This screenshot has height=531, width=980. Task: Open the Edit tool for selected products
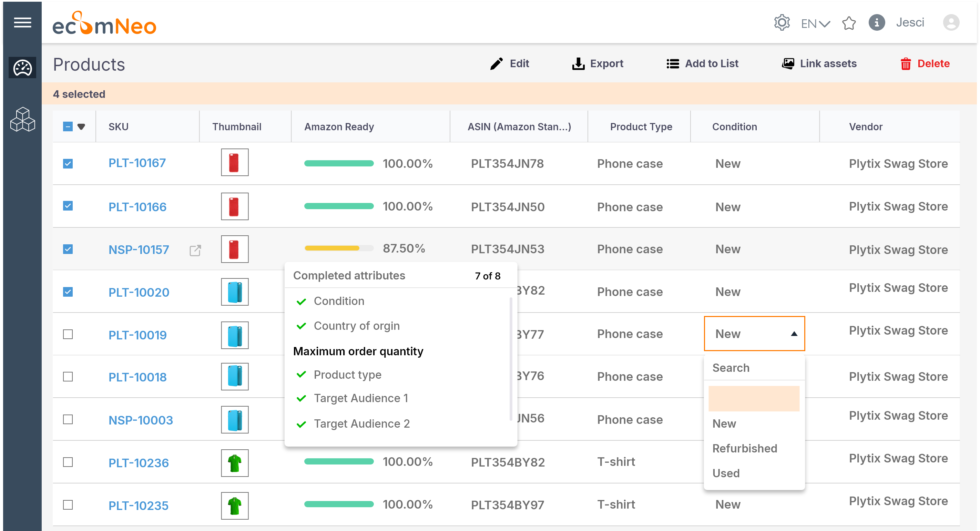tap(510, 63)
